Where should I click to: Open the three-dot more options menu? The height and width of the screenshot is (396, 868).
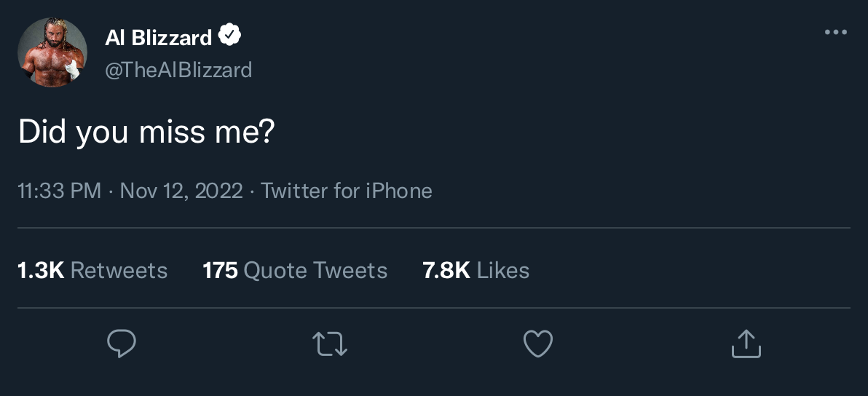[835, 33]
